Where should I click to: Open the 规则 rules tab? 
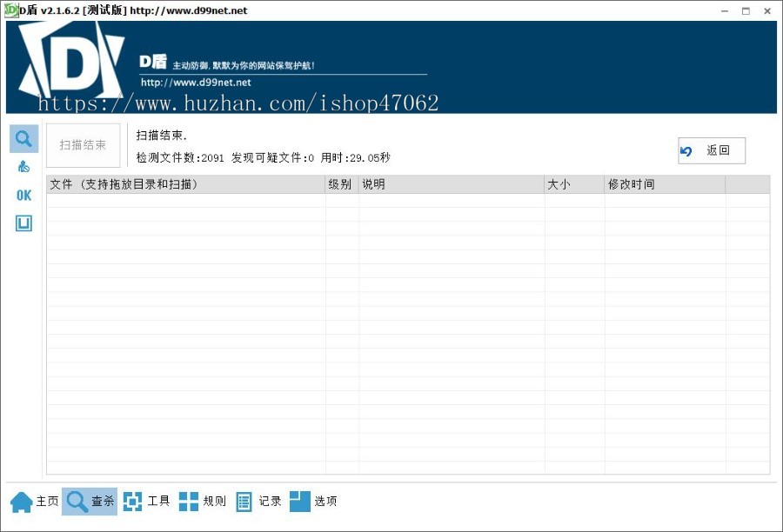pyautogui.click(x=202, y=501)
